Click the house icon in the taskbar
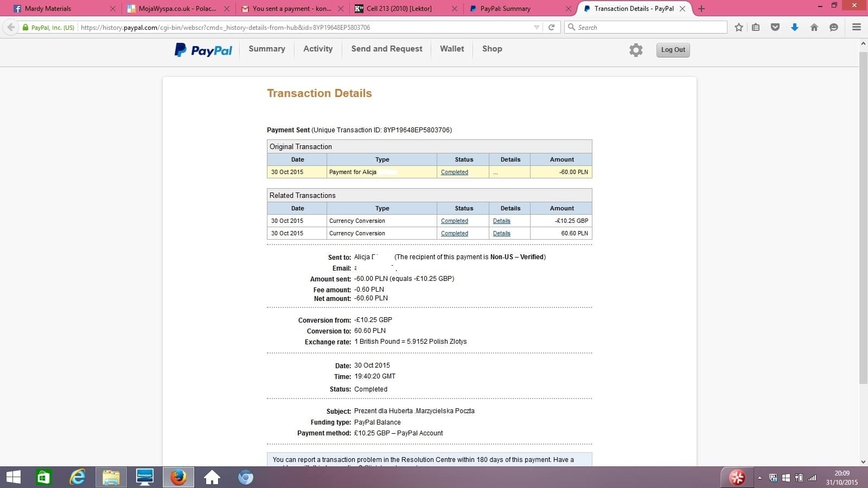Screen dimensions: 868x488 pos(212,477)
